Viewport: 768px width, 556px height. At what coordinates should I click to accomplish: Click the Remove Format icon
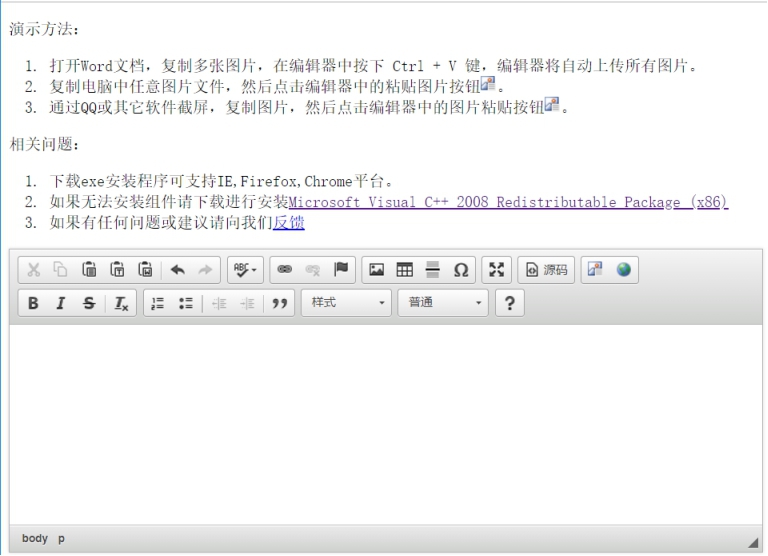121,303
